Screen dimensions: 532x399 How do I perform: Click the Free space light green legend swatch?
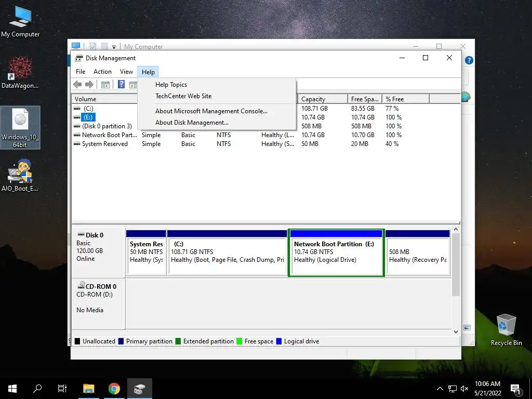[x=239, y=341]
